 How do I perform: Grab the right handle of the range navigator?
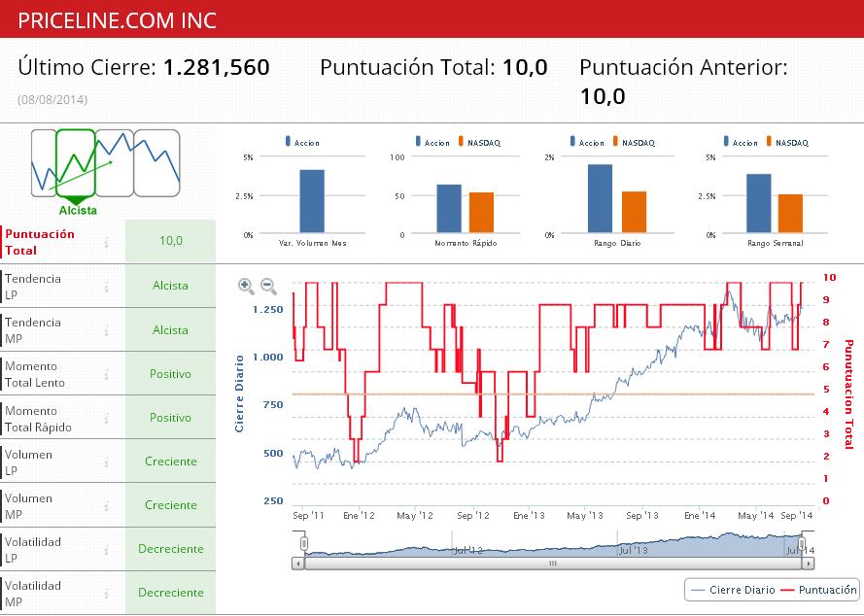click(803, 544)
